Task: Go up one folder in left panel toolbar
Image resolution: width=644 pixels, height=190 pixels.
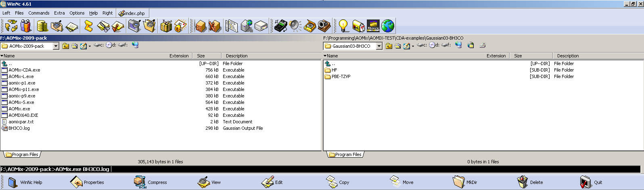Action: (x=66, y=46)
